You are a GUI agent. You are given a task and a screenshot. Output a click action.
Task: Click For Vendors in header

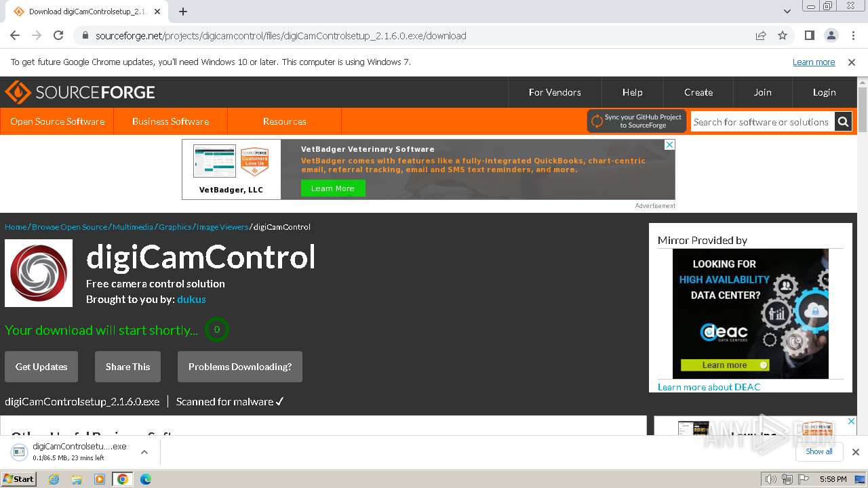[555, 92]
